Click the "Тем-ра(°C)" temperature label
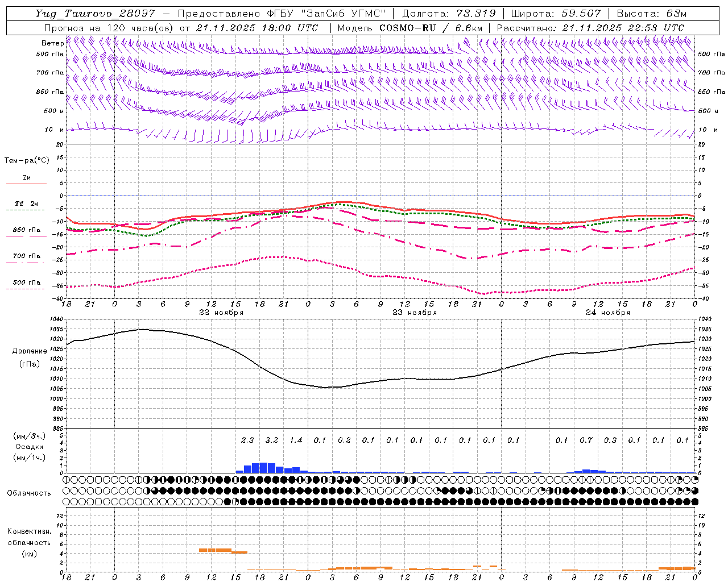The image size is (728, 582). tap(27, 161)
